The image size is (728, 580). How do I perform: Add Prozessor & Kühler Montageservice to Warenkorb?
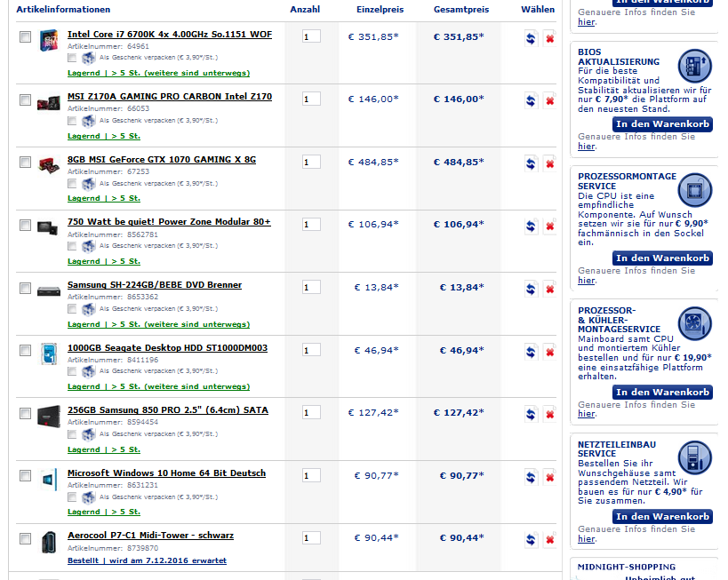coord(662,392)
